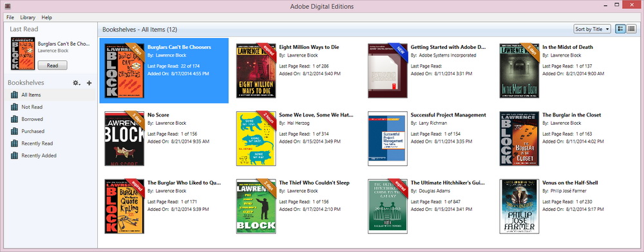Open the Sort by Title dropdown
644x252 pixels.
[592, 29]
